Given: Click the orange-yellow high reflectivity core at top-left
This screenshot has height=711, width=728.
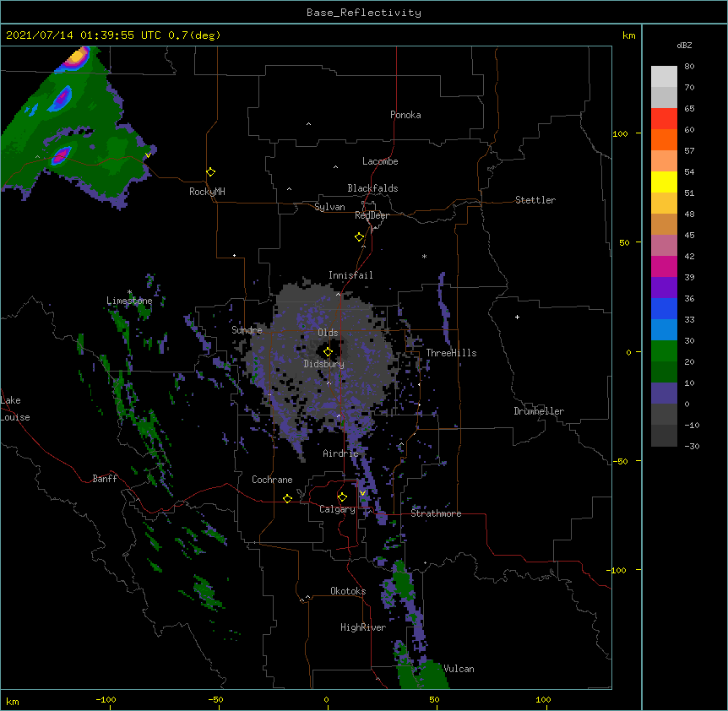Looking at the screenshot, I should pos(78,57).
